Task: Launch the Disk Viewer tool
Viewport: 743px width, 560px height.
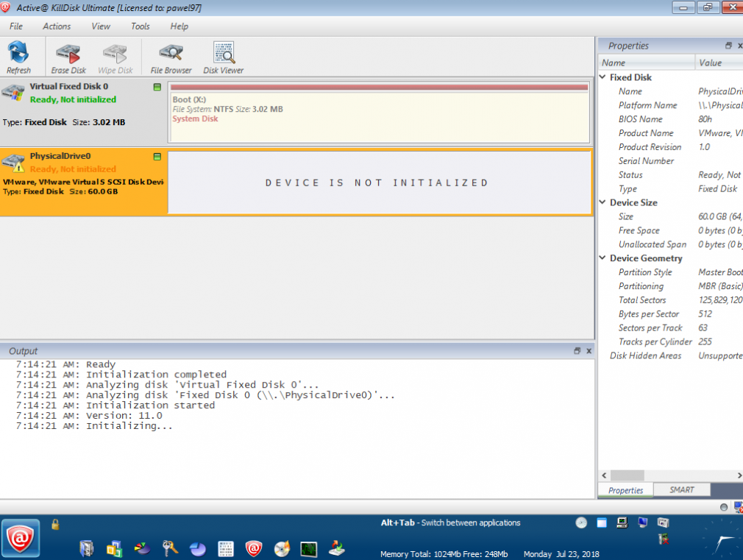Action: (x=223, y=58)
